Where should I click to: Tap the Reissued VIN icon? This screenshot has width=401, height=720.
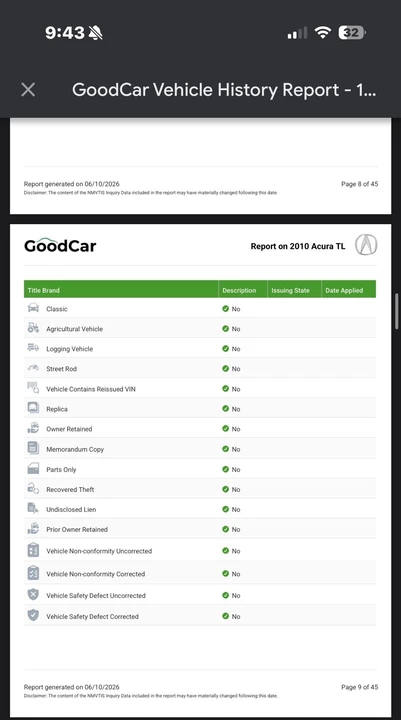click(33, 388)
